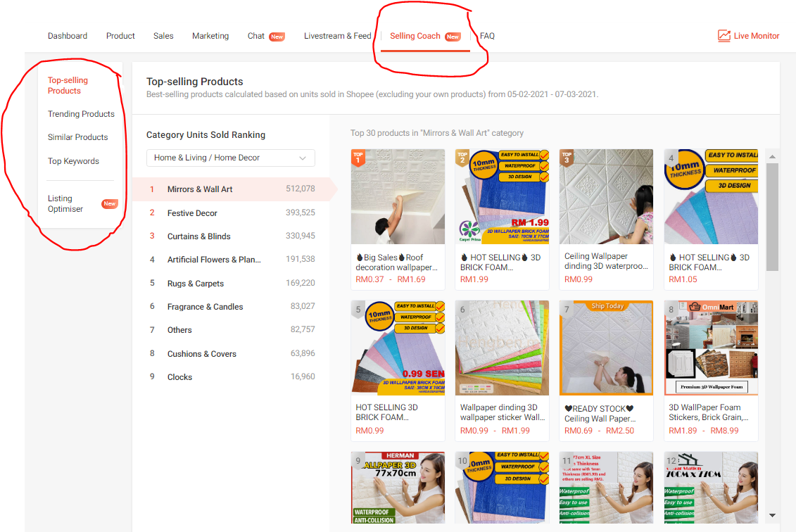This screenshot has height=532, width=796.
Task: Open rank 12 70CM X 77CM wallpaper thumbnail
Action: click(x=711, y=488)
